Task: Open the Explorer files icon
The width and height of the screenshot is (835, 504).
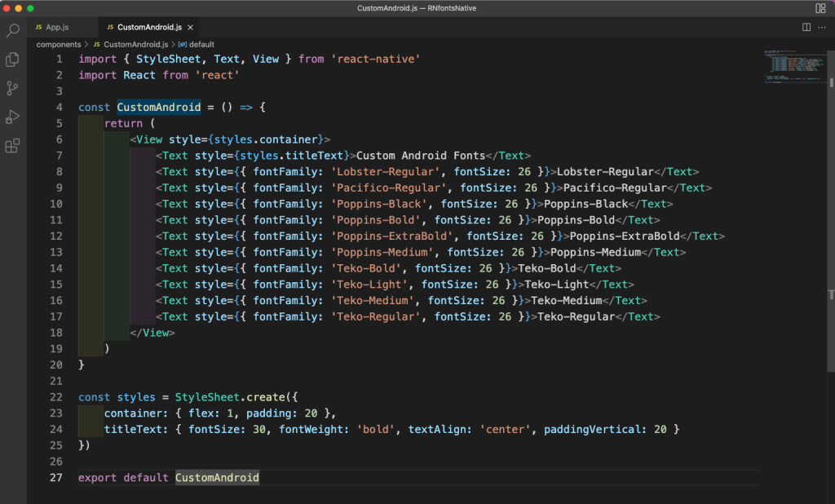Action: 13,60
